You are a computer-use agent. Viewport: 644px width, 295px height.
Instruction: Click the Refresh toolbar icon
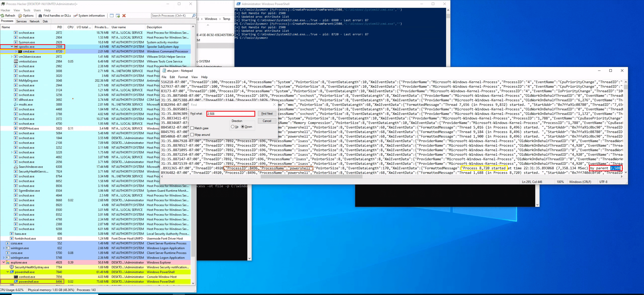click(3, 15)
